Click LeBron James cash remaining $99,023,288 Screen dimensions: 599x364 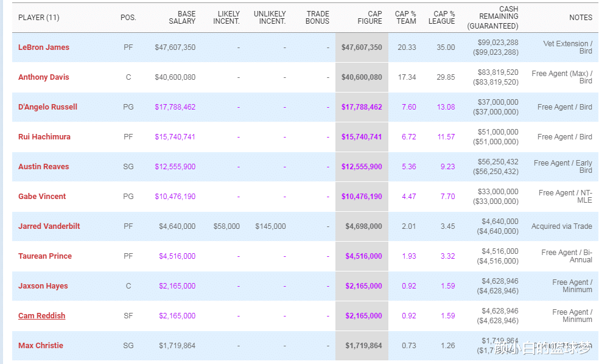498,43
